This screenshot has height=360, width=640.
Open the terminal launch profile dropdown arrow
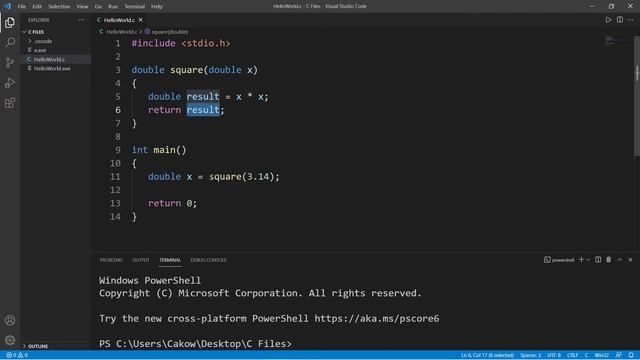pyautogui.click(x=588, y=260)
